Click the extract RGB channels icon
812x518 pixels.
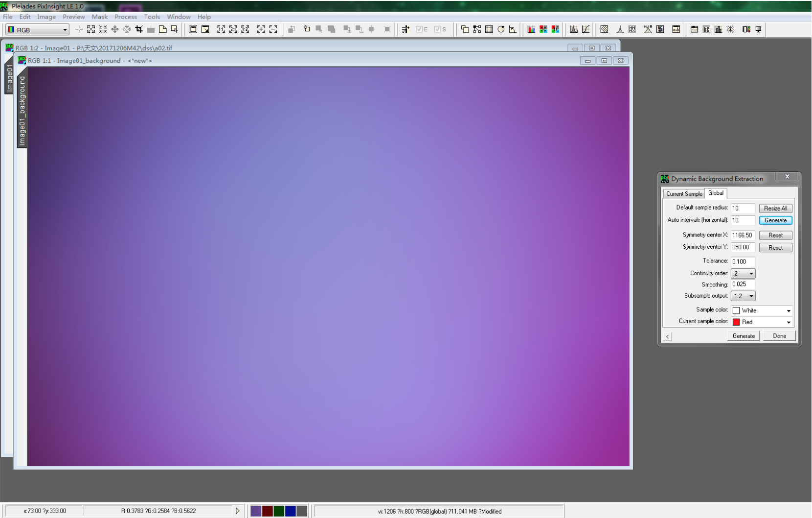tap(543, 29)
